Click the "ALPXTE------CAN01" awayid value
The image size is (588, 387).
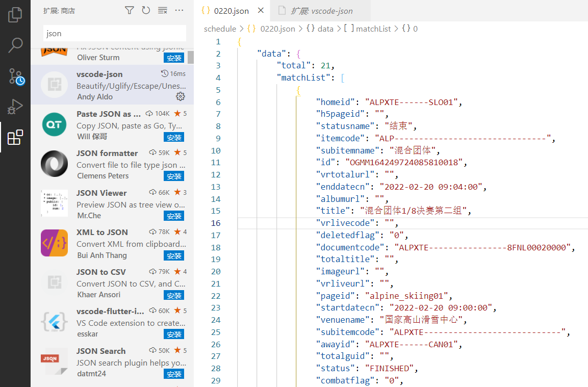412,344
